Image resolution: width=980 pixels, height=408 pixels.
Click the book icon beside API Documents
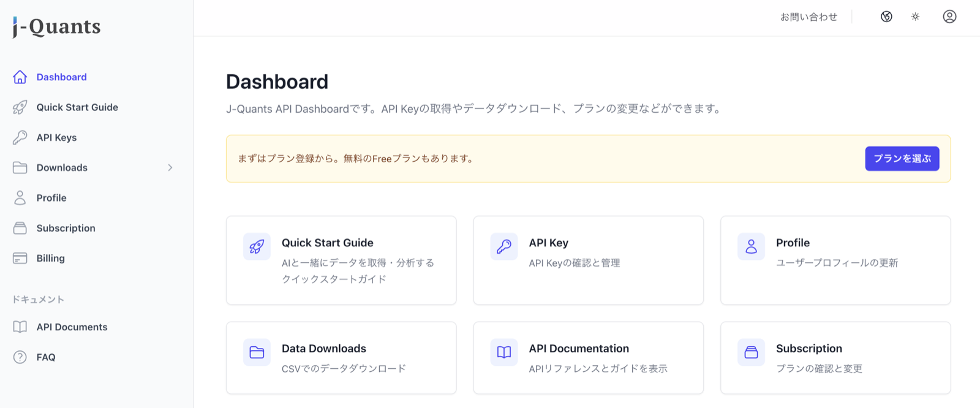click(x=20, y=327)
